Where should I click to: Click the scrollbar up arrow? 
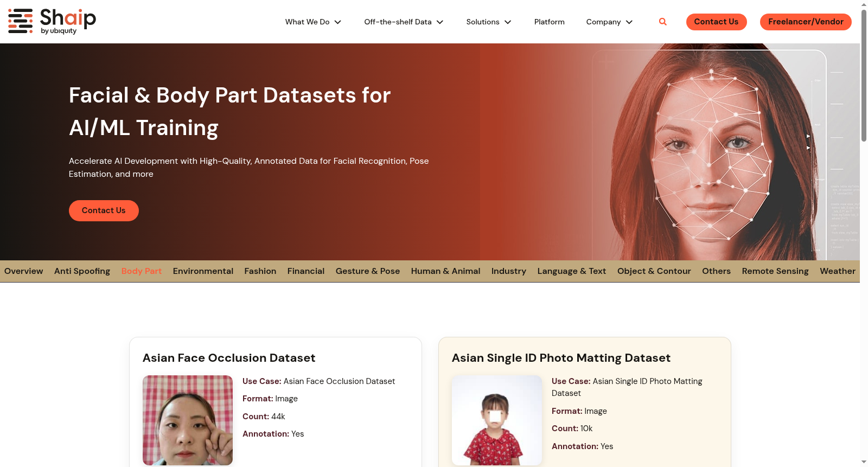point(864,4)
